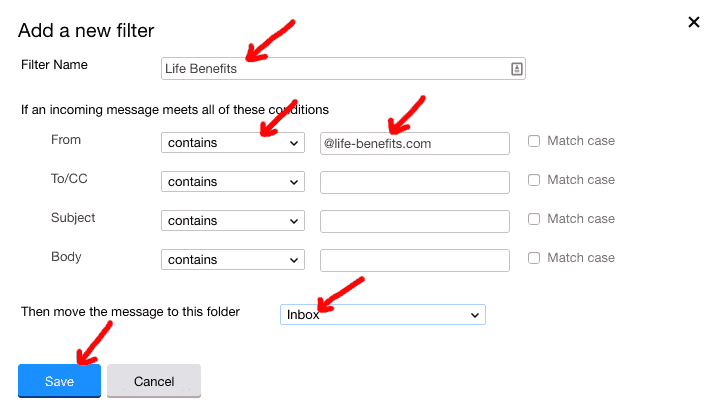Click the chevron arrow of the From dropdown
717x414 pixels.
click(294, 143)
